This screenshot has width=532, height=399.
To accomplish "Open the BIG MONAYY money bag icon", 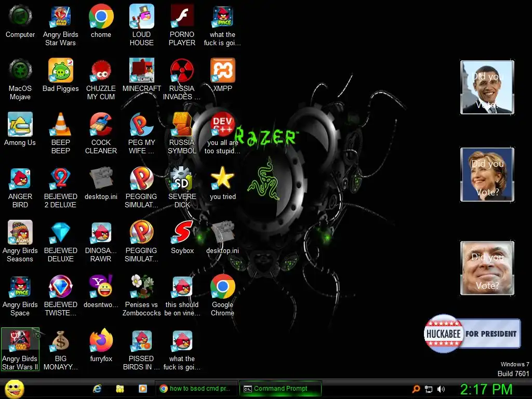I will [60, 350].
